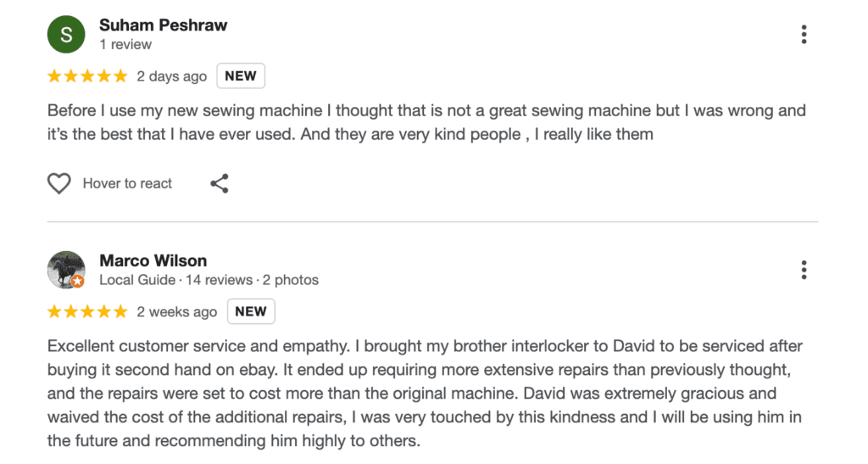Click Suham Peshraw's green "S" avatar
The height and width of the screenshot is (464, 868).
[66, 35]
